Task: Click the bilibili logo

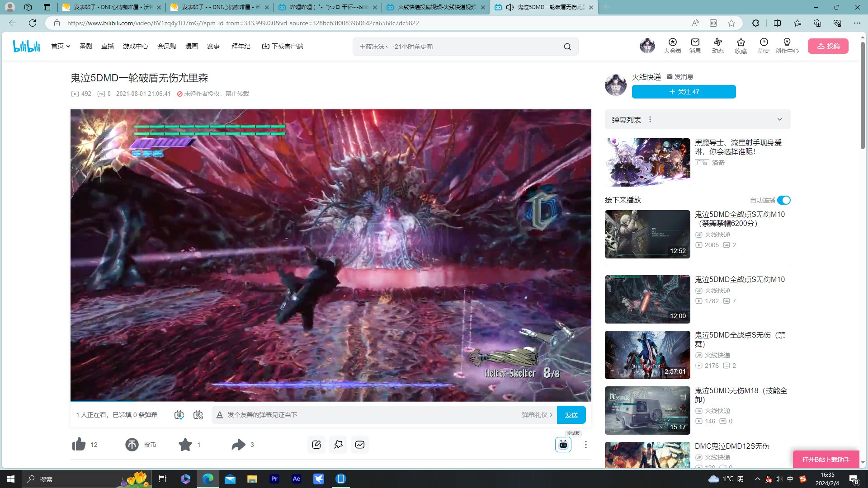Action: coord(26,46)
